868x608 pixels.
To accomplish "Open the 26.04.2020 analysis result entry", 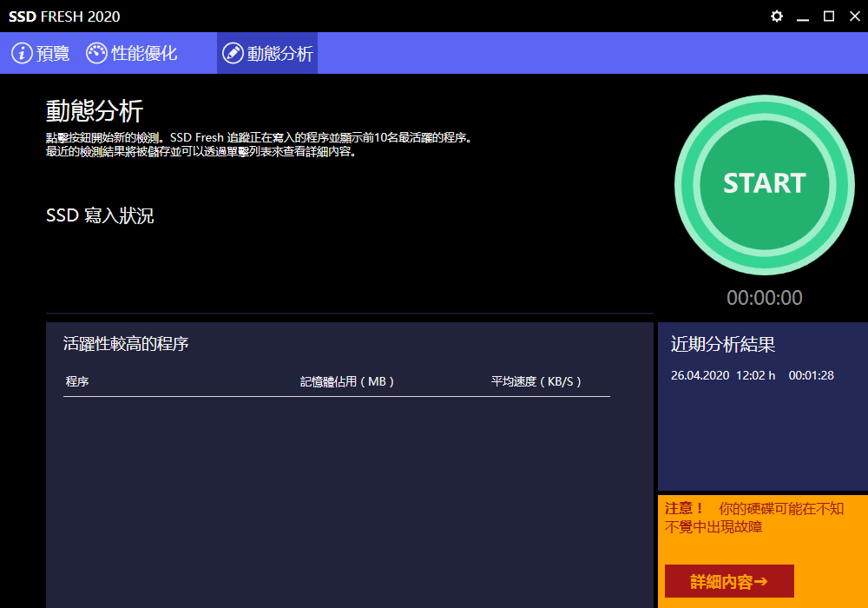I will click(x=752, y=375).
